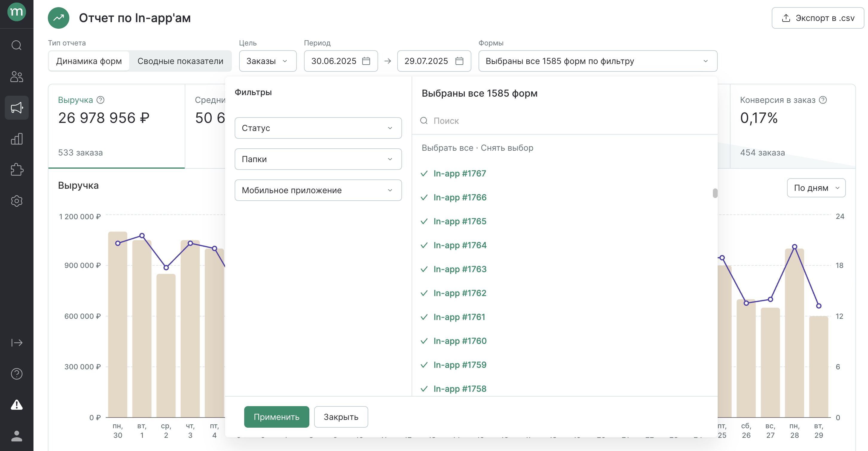Click chart data point for Monday 28
The height and width of the screenshot is (451, 868).
[794, 247]
